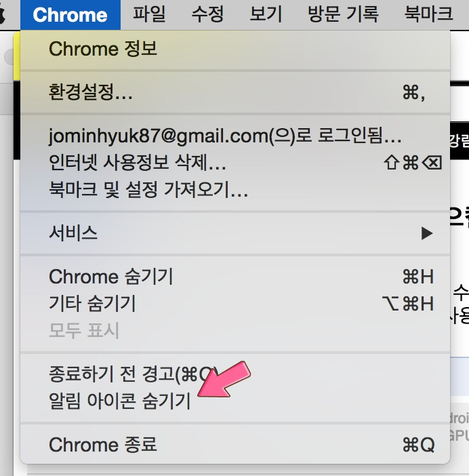The image size is (469, 476).
Task: Open the 방문 기록 menu
Action: [x=343, y=15]
